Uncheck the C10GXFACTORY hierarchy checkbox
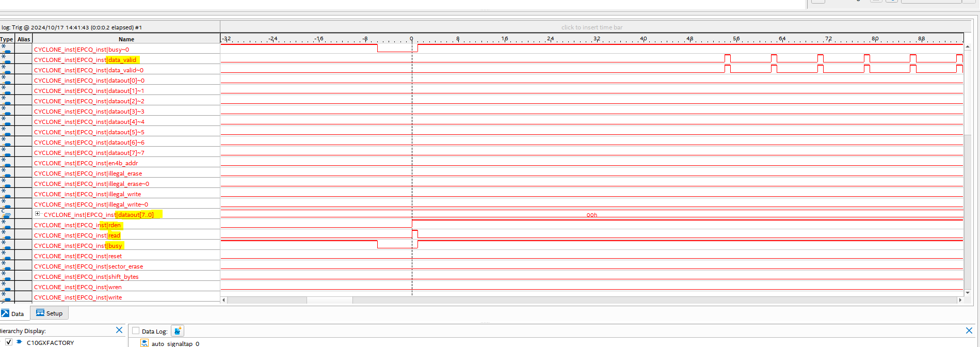The image size is (980, 347). pyautogui.click(x=8, y=342)
